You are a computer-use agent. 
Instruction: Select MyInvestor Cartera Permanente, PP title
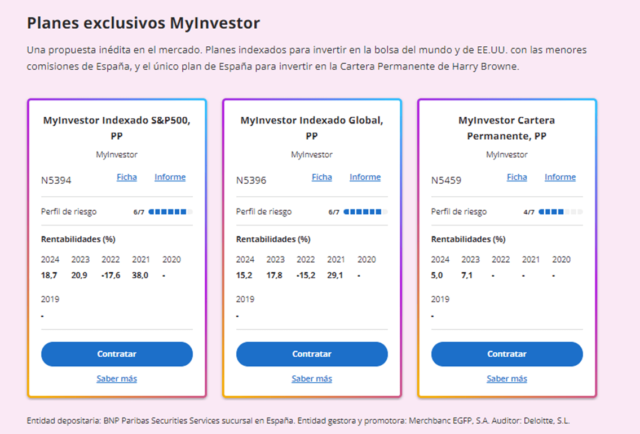coord(507,128)
